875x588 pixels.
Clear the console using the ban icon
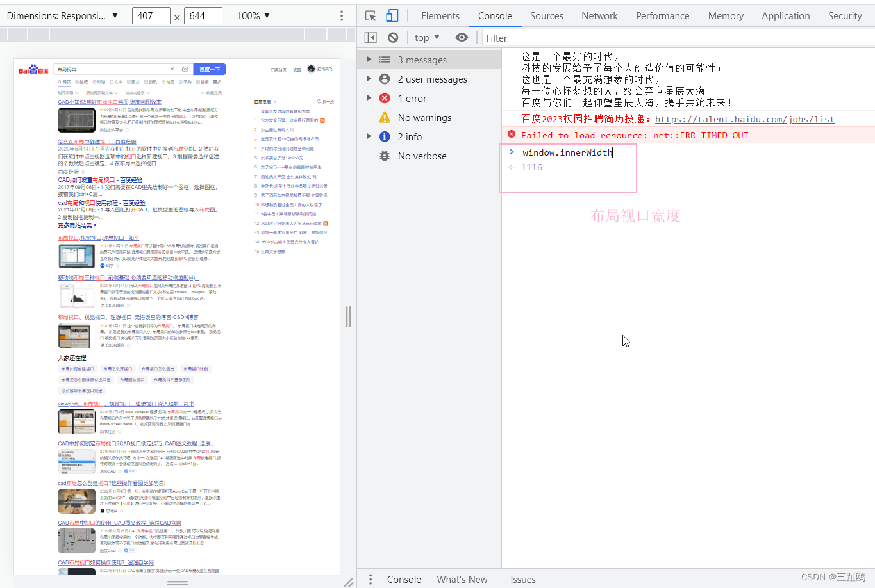tap(393, 38)
